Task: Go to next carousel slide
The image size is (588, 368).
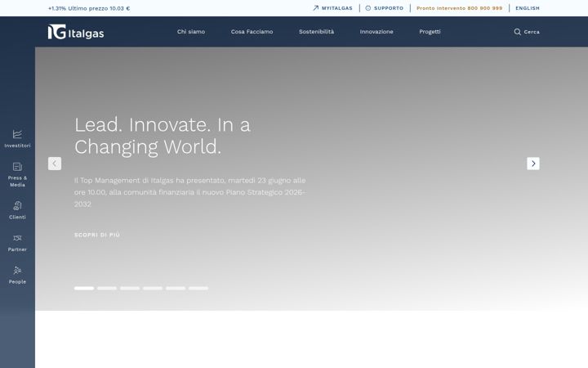Action: pyautogui.click(x=533, y=164)
